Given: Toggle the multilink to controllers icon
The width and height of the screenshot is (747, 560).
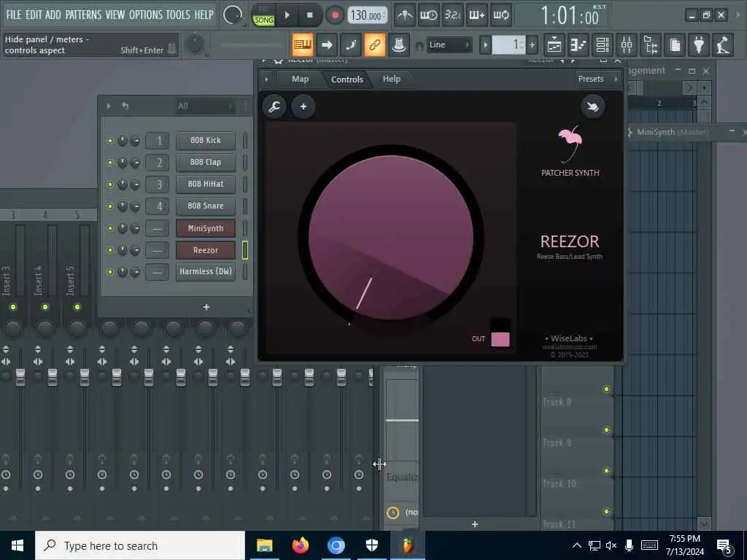Looking at the screenshot, I should pos(374,45).
